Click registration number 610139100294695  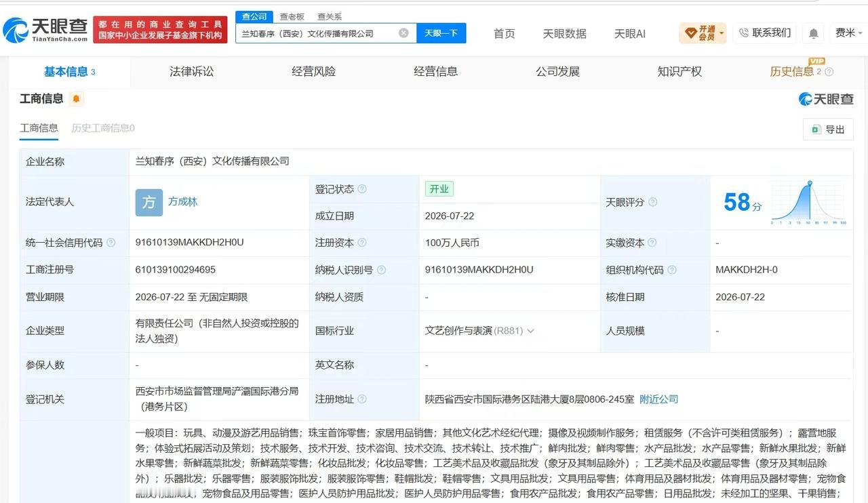(x=176, y=270)
